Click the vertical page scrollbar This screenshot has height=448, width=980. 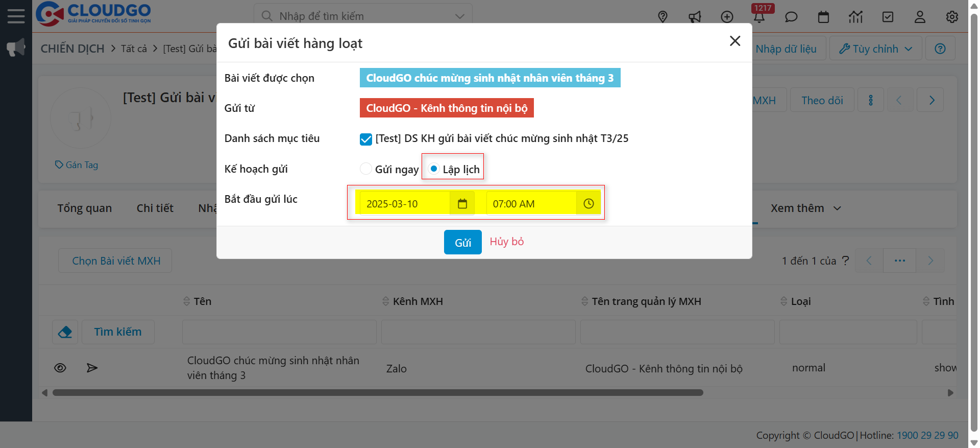[x=974, y=224]
